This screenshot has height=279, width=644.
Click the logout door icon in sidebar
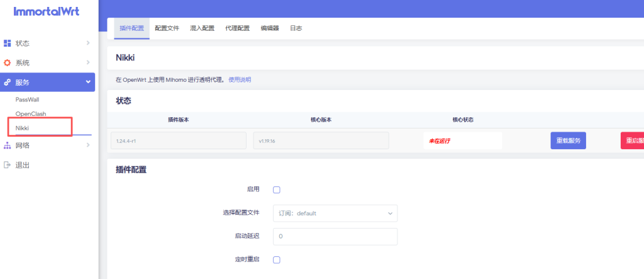click(x=7, y=165)
